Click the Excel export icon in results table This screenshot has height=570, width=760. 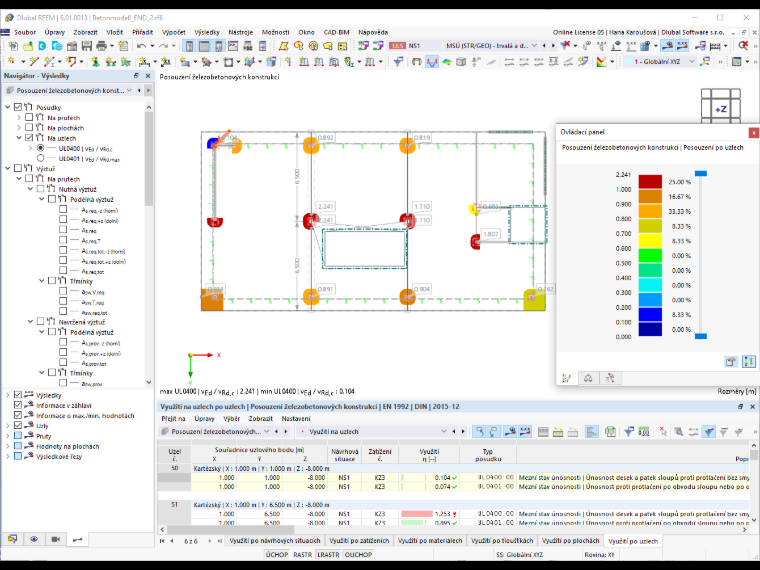(x=610, y=431)
